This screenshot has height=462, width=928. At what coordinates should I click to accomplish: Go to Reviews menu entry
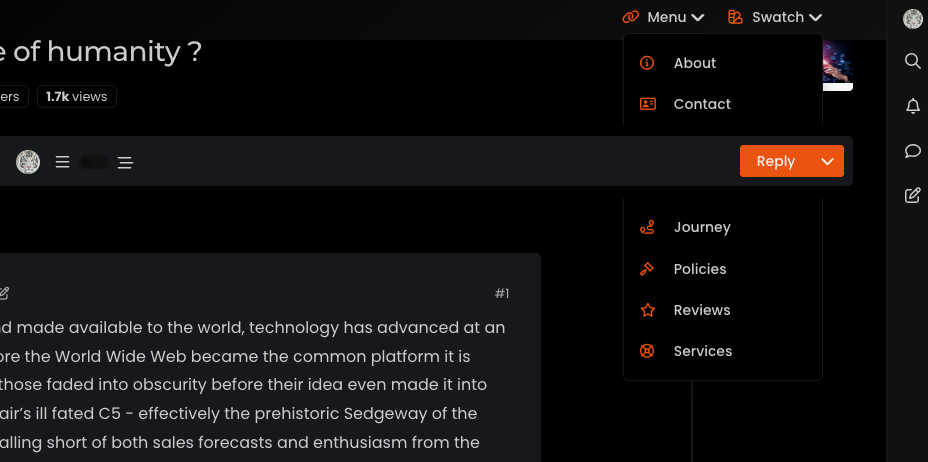(702, 310)
